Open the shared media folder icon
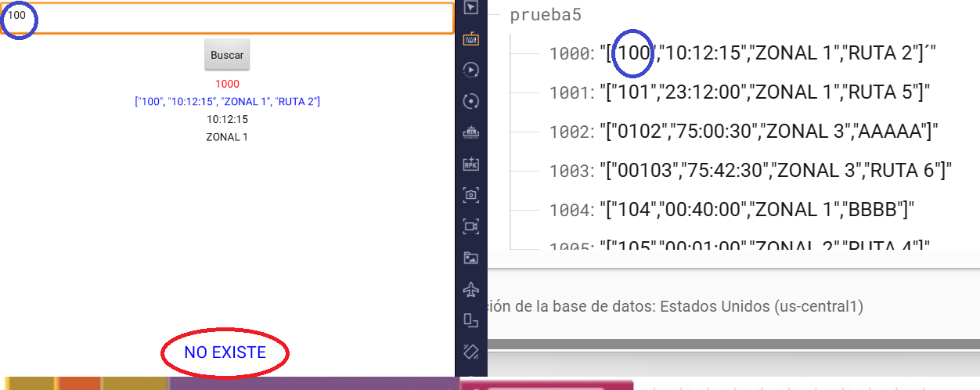The image size is (980, 390). click(470, 258)
